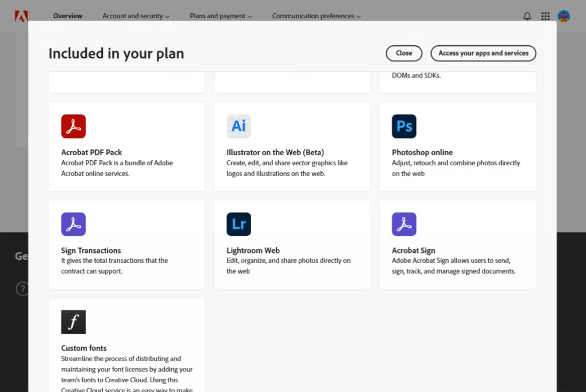Click the Acrobat Sign icon
This screenshot has width=586, height=392.
tap(404, 224)
